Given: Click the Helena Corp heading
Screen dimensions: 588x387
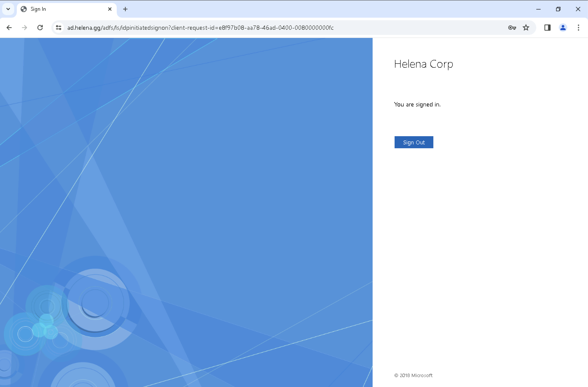Looking at the screenshot, I should coord(423,64).
